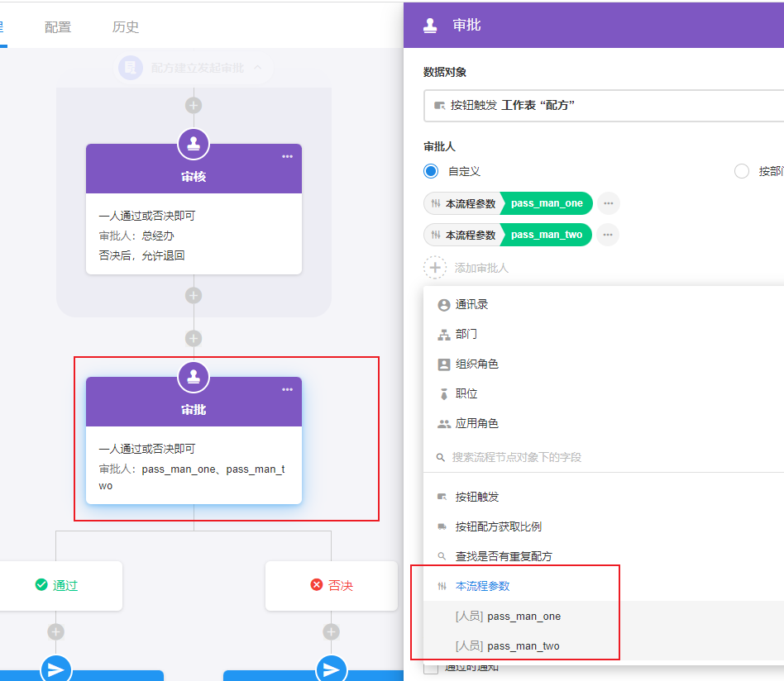Switch to the 历史 tab
This screenshot has height=681, width=784.
(126, 27)
